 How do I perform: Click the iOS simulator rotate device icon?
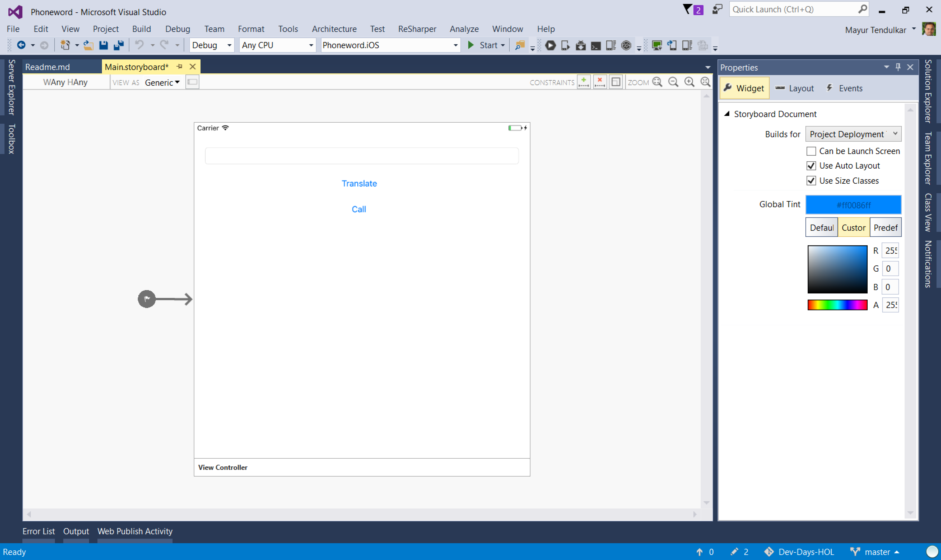pos(672,45)
